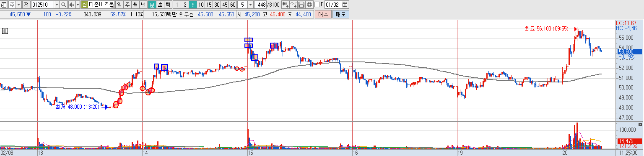Click the 15,630백만 trading value text

[x=164, y=14]
